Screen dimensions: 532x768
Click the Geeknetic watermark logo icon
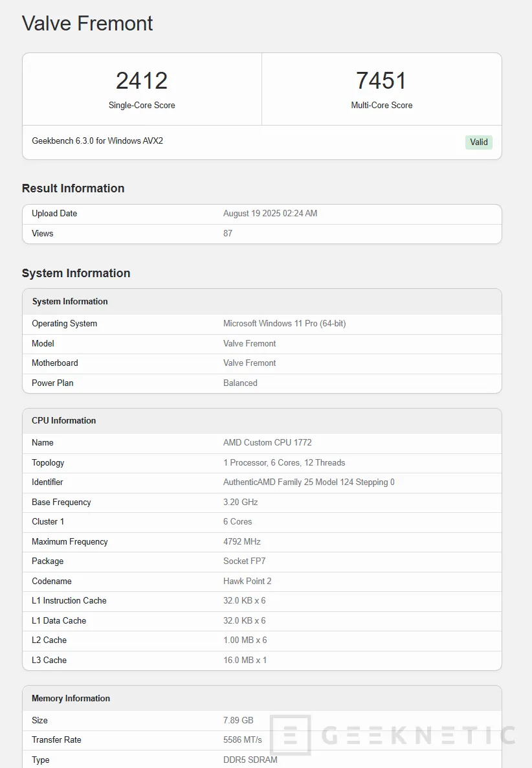[x=290, y=736]
